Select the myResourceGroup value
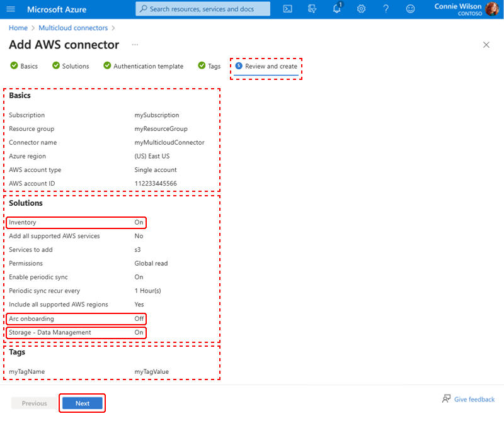Viewport: 504px width, 421px height. click(161, 129)
